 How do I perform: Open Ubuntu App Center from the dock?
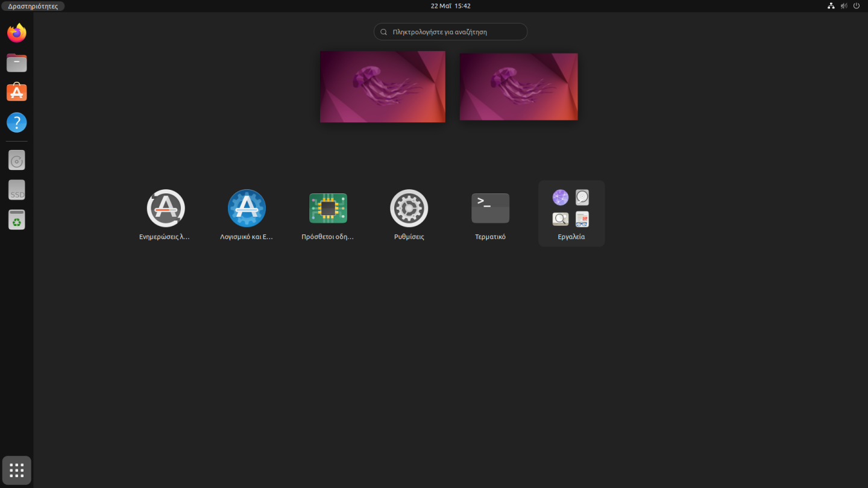16,92
